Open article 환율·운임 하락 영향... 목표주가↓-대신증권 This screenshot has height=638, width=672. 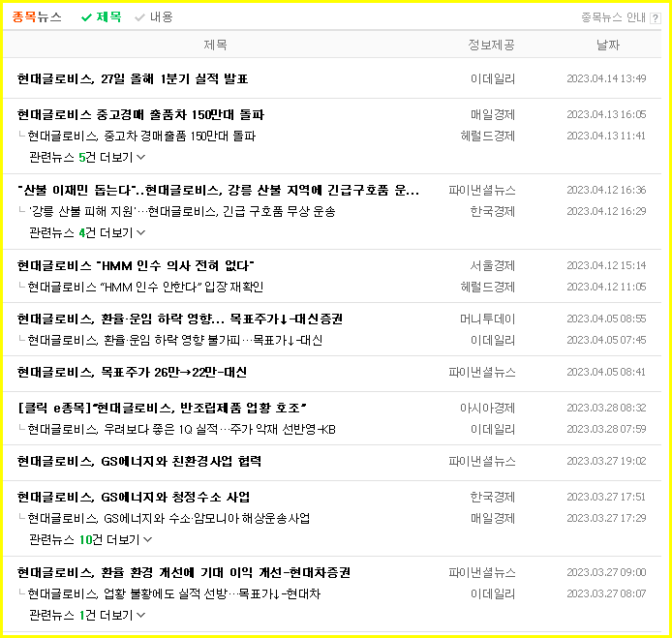click(x=179, y=319)
